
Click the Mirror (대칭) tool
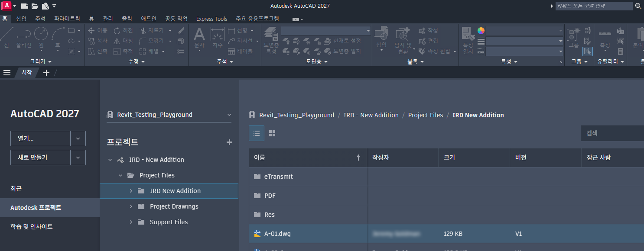coord(124,41)
